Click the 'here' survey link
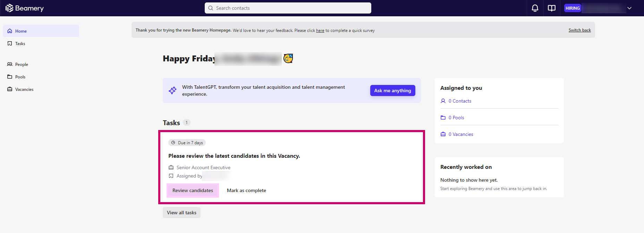This screenshot has width=644, height=233. (x=320, y=31)
